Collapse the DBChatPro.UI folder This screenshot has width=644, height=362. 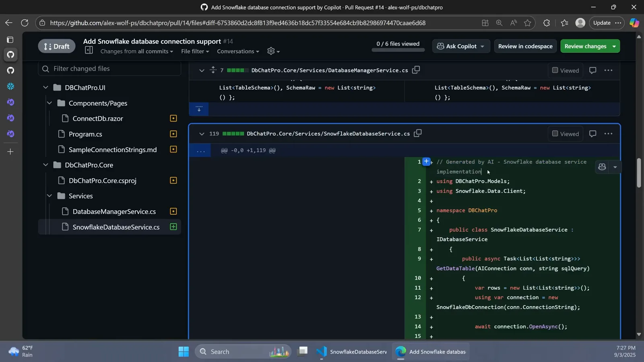point(45,87)
